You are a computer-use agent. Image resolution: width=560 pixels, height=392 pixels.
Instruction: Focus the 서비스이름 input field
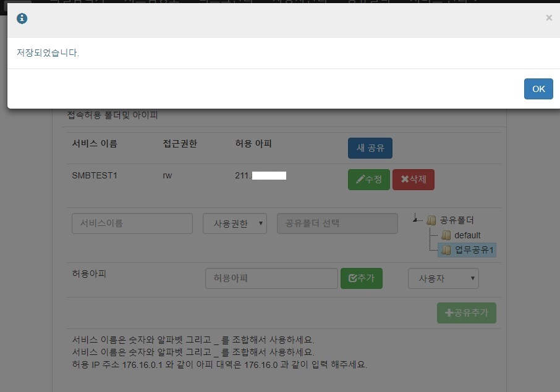click(x=132, y=223)
